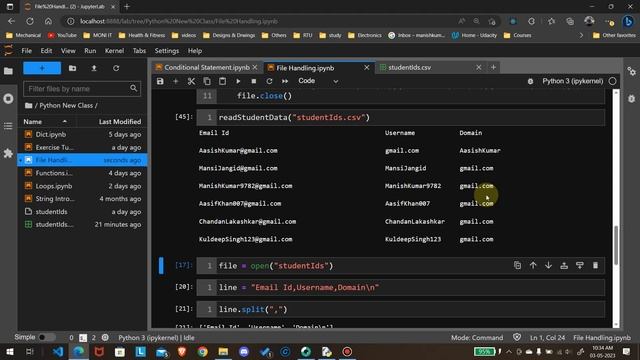
Task: Open the Settings menu
Action: (167, 51)
